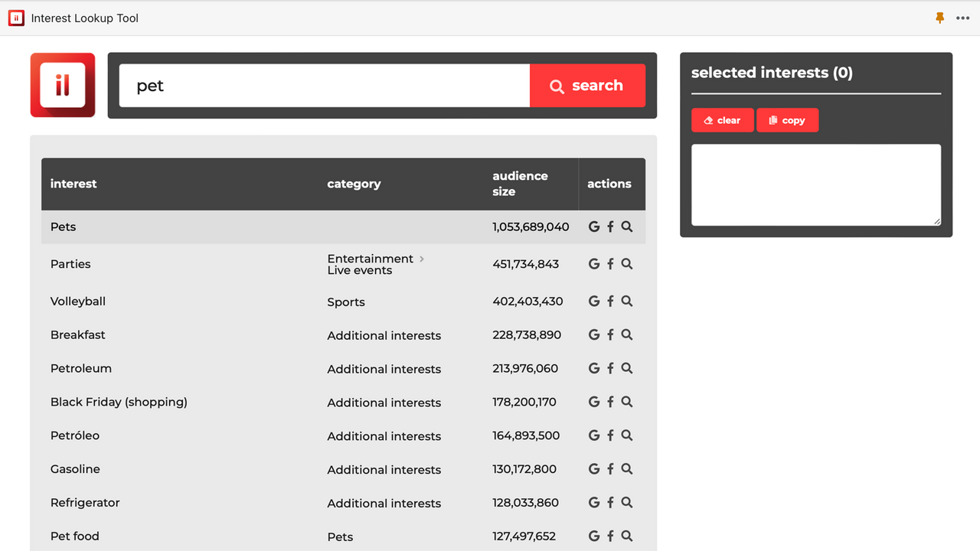Click magnifier icon in Petroleum row
Viewport: 980px width, 551px height.
click(x=627, y=369)
